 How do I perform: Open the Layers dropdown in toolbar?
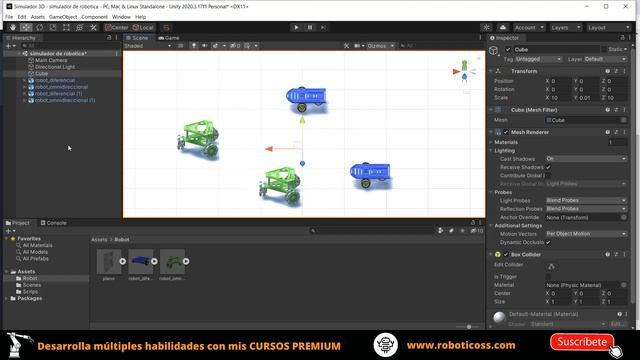pyautogui.click(x=565, y=27)
